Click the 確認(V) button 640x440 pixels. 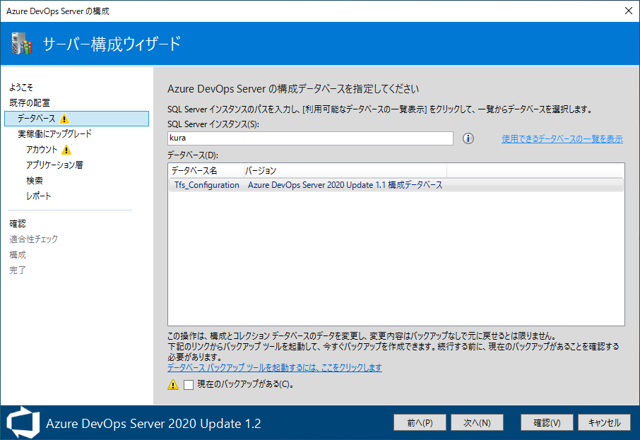[x=547, y=423]
